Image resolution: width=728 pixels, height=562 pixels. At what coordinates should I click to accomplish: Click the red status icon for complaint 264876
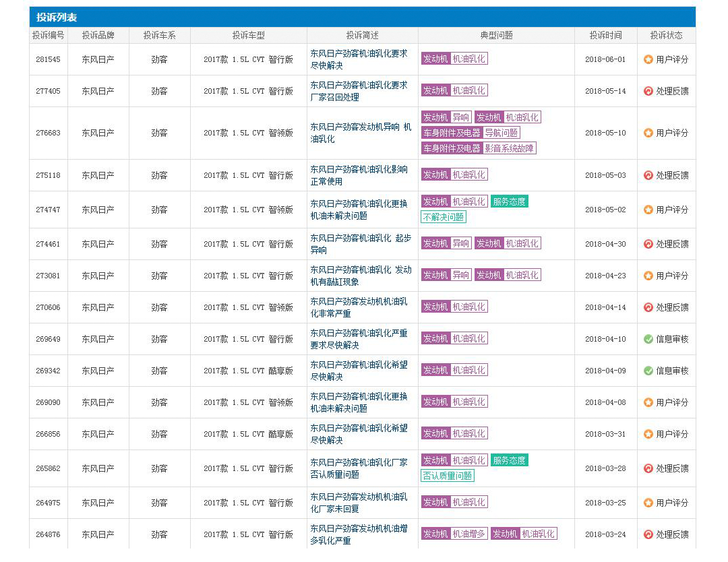[648, 534]
